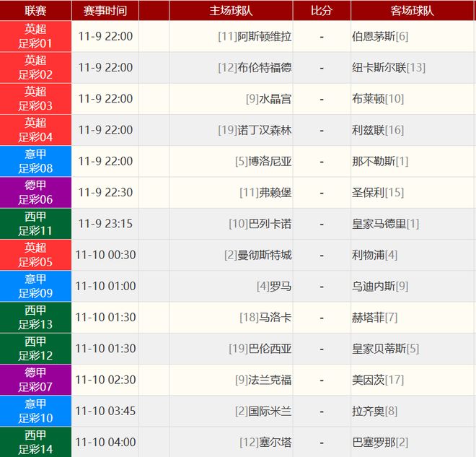Click home team 水晶宫

click(x=276, y=99)
